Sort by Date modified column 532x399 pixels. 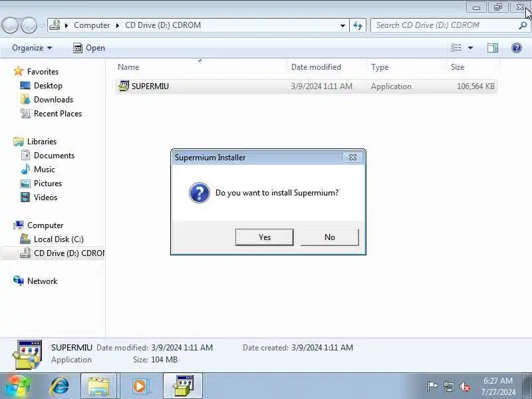pyautogui.click(x=316, y=67)
